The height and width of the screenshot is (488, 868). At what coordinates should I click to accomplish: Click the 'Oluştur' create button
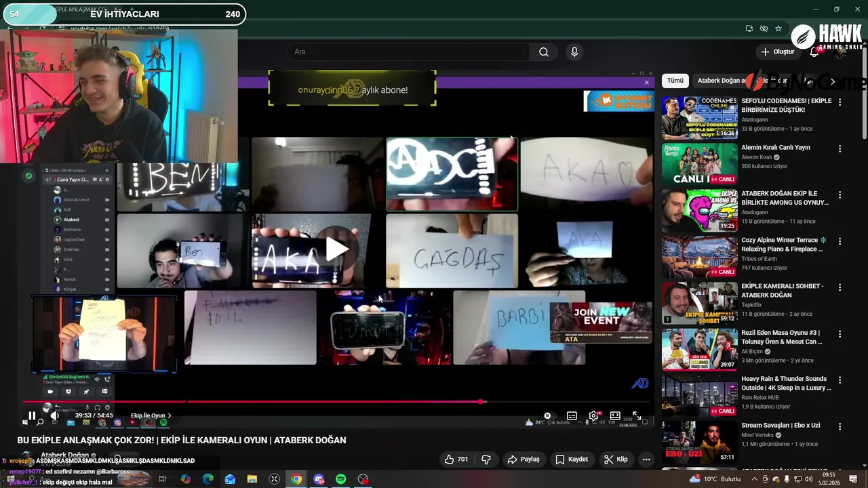coord(777,52)
